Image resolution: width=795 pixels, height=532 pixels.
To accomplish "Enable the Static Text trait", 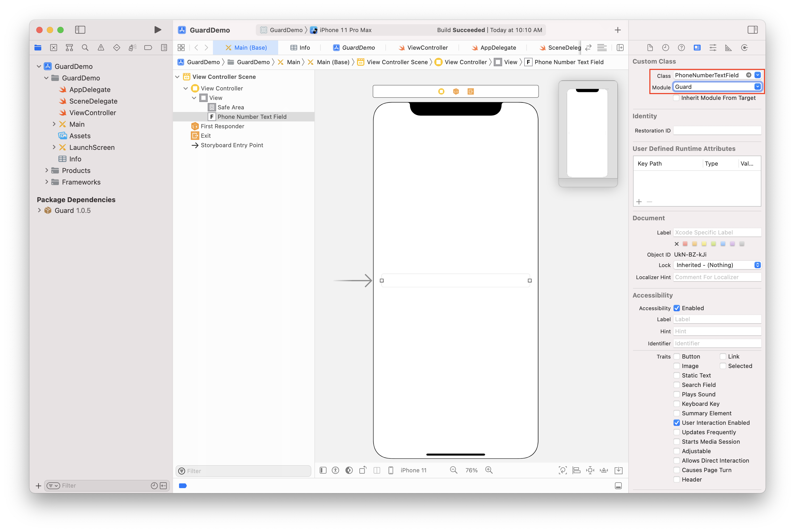I will point(677,375).
